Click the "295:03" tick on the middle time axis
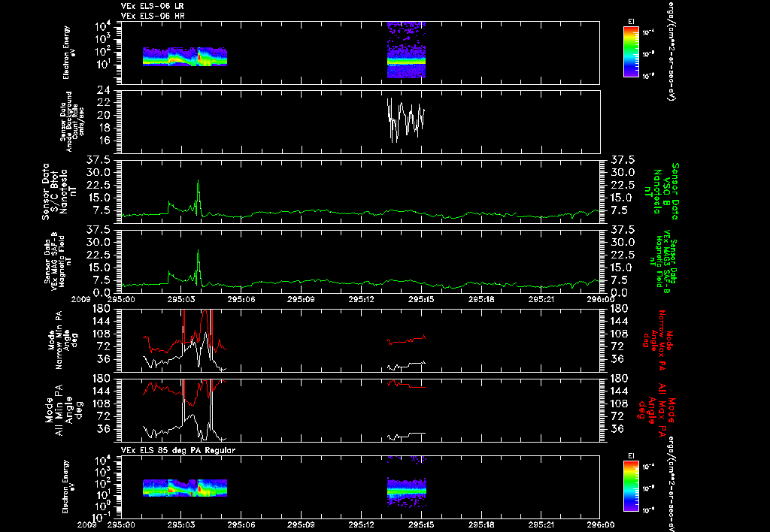Screen dimensions: 770x532 tap(181, 299)
